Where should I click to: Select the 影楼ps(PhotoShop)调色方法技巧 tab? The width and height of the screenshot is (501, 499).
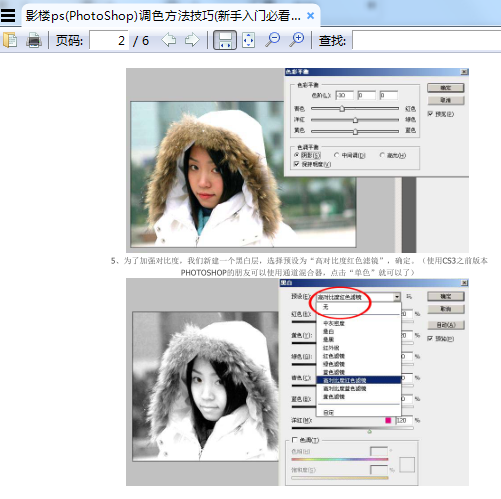point(163,15)
